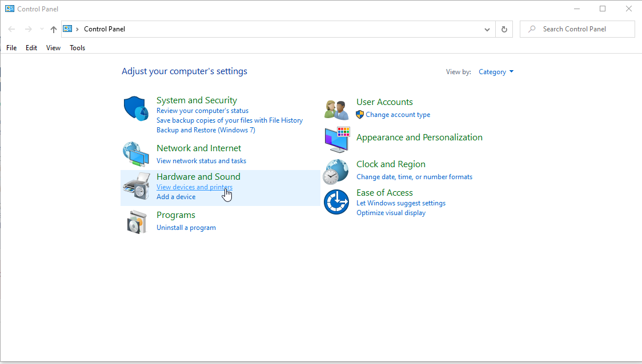Viewport: 642px width, 364px height.
Task: Click Optimize visual display link
Action: point(391,213)
